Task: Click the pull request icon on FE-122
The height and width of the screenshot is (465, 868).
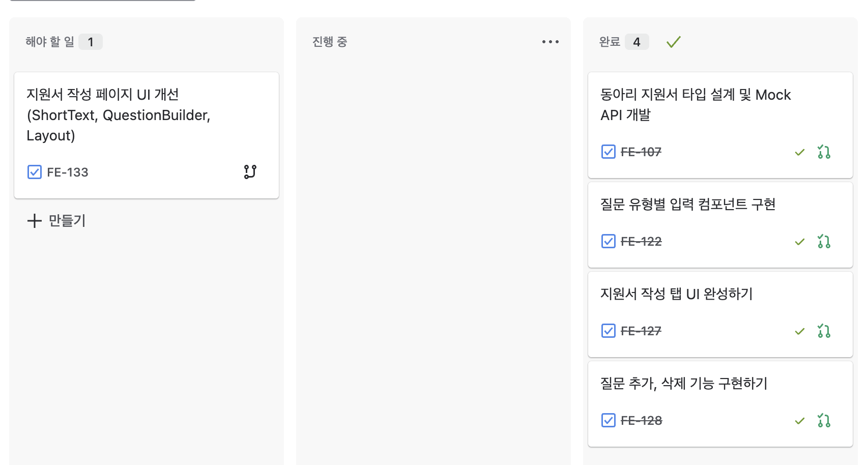Action: [824, 242]
